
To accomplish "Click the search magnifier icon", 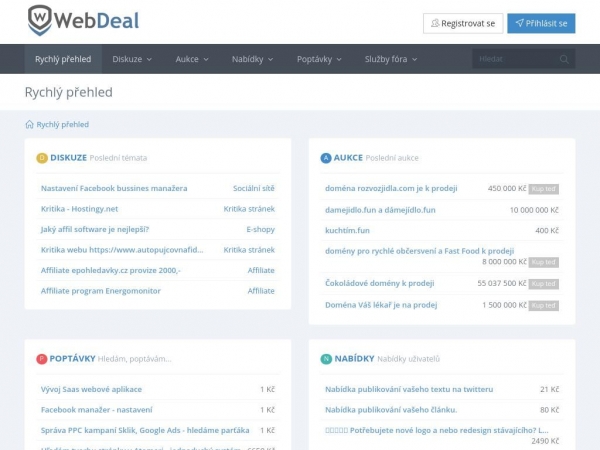I will click(564, 59).
